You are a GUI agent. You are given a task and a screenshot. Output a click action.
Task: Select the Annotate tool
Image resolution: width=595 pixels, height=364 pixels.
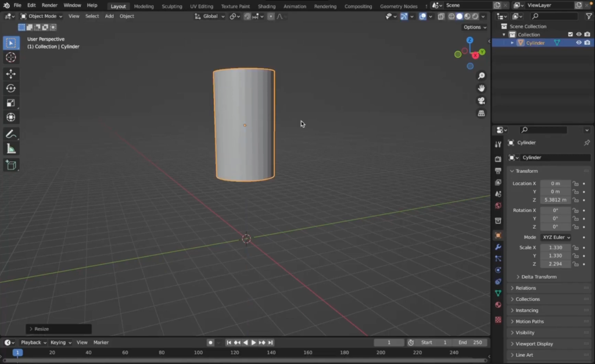pos(10,134)
